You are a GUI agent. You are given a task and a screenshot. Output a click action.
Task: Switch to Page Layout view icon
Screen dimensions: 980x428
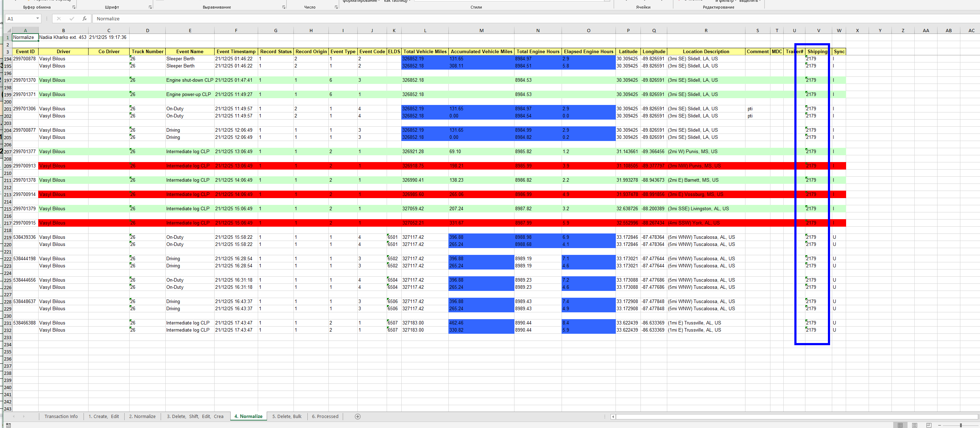915,425
